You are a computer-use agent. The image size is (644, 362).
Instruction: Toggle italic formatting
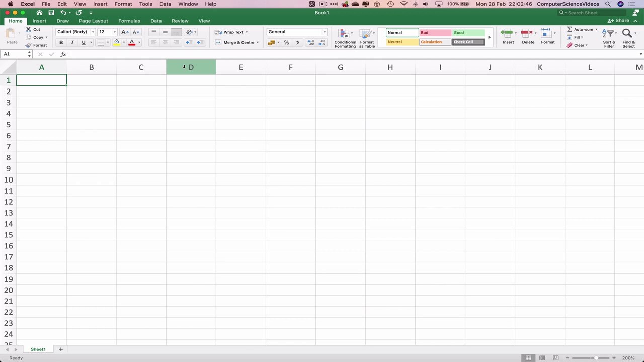[72, 43]
